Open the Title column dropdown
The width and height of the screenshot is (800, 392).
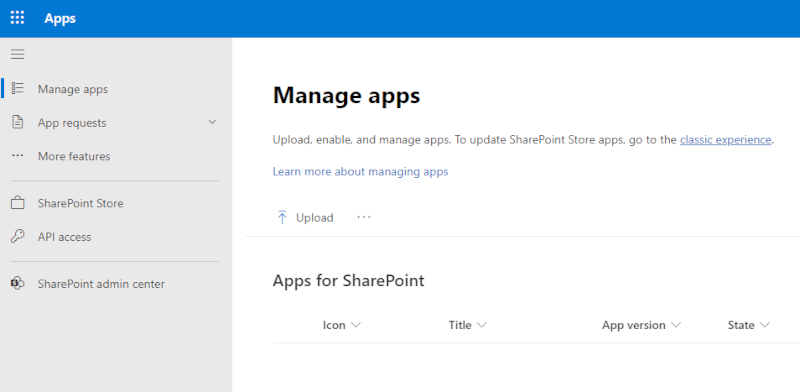(x=482, y=325)
